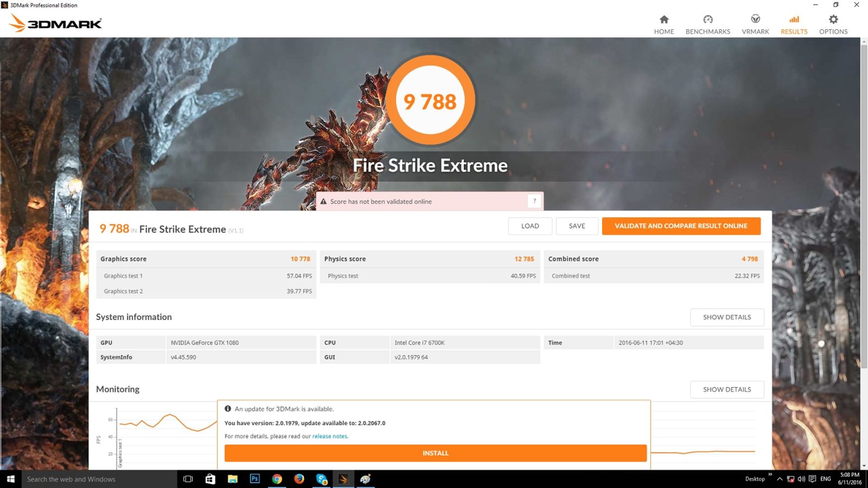Click SystemInfo version v4.45.590
This screenshot has width=868, height=488.
pos(183,357)
